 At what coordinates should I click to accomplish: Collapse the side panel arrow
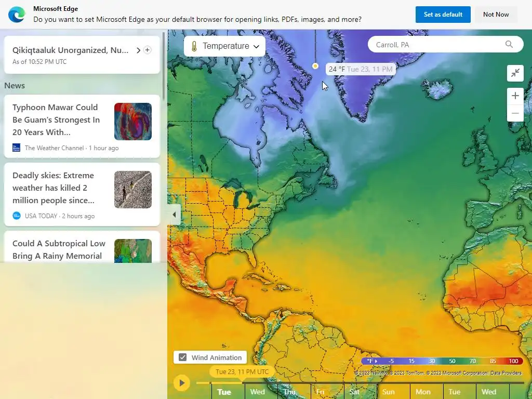click(x=174, y=215)
